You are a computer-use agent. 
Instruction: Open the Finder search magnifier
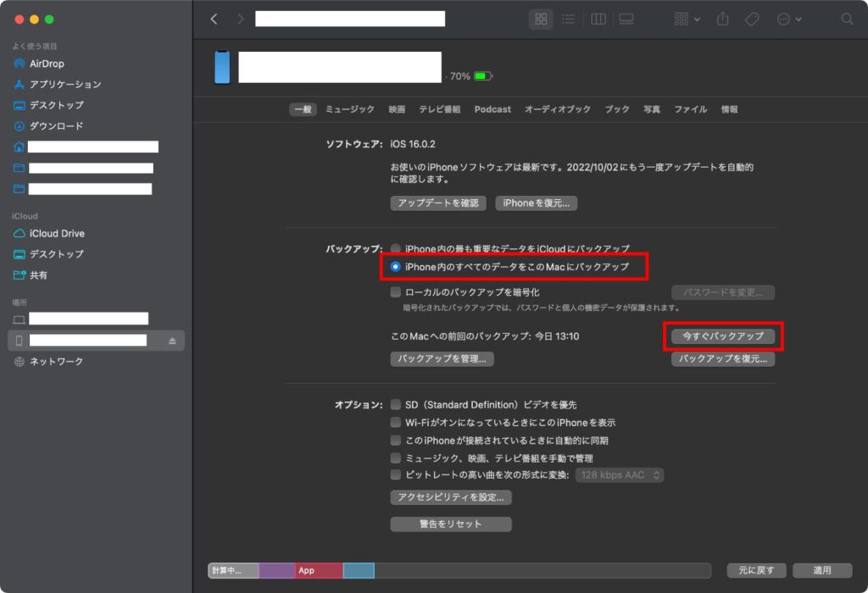coord(847,19)
